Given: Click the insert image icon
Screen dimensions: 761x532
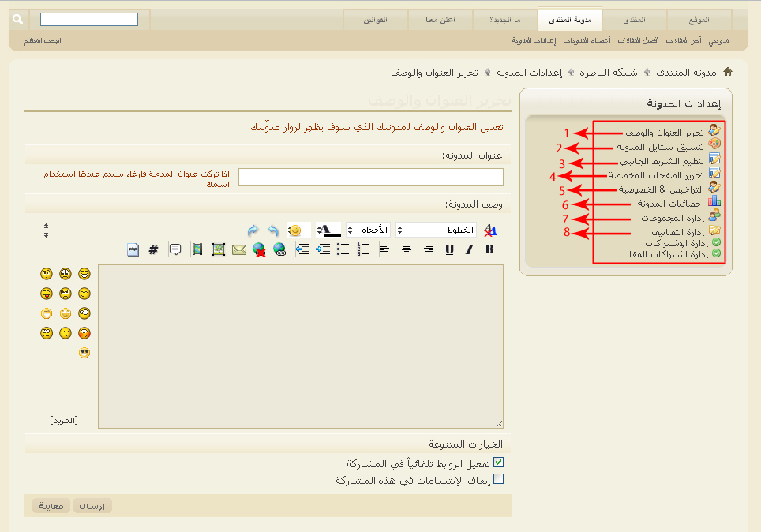Looking at the screenshot, I should coord(219,249).
